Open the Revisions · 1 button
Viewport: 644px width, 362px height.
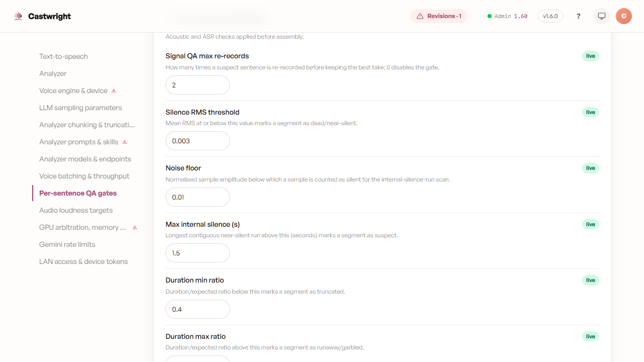(439, 16)
